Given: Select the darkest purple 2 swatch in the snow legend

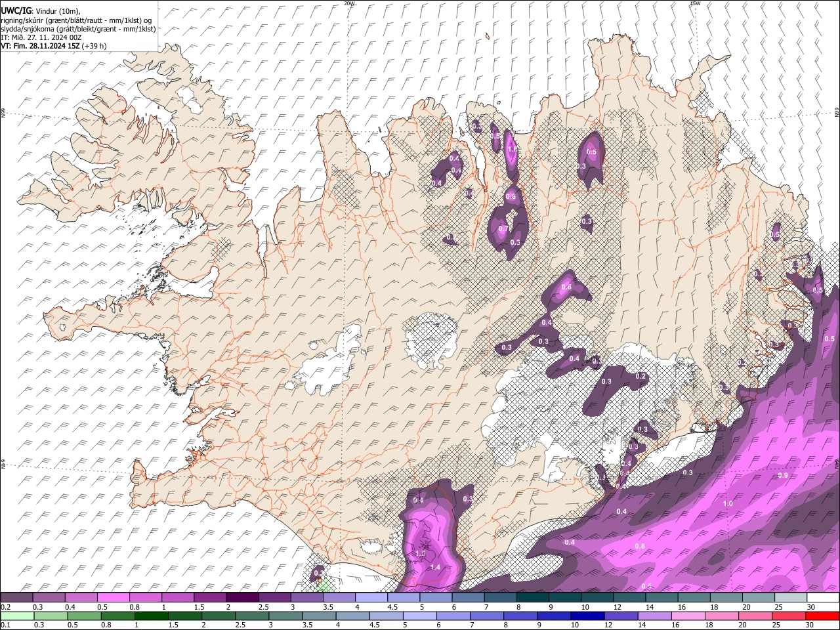Looking at the screenshot, I should click(x=242, y=597).
